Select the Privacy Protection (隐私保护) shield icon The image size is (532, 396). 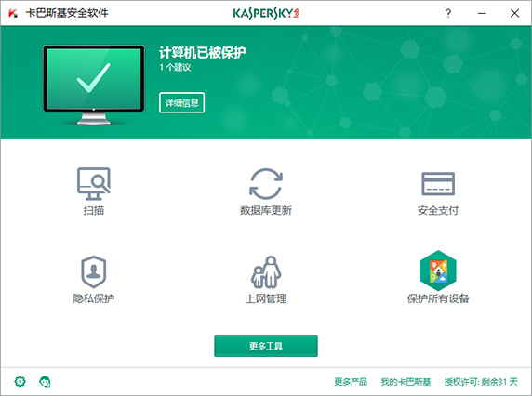(x=94, y=272)
